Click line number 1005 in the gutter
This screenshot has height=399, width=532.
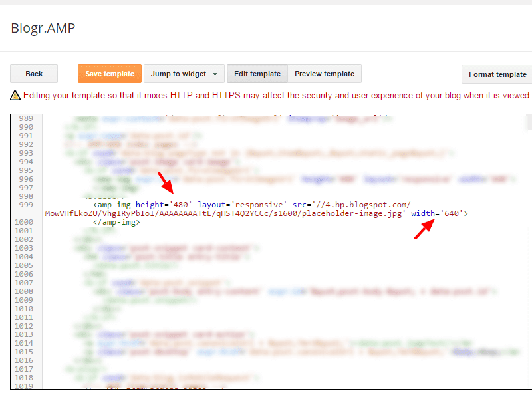tap(24, 265)
